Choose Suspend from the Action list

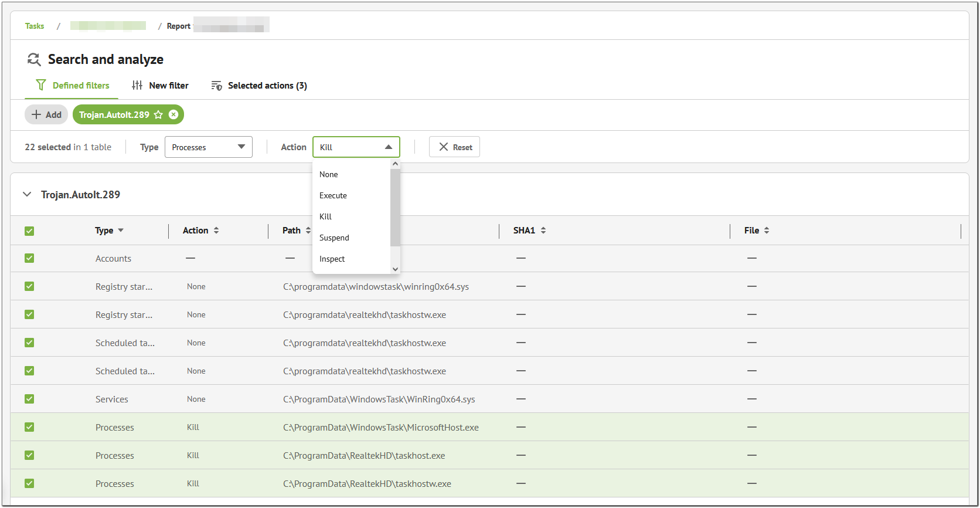(x=334, y=238)
